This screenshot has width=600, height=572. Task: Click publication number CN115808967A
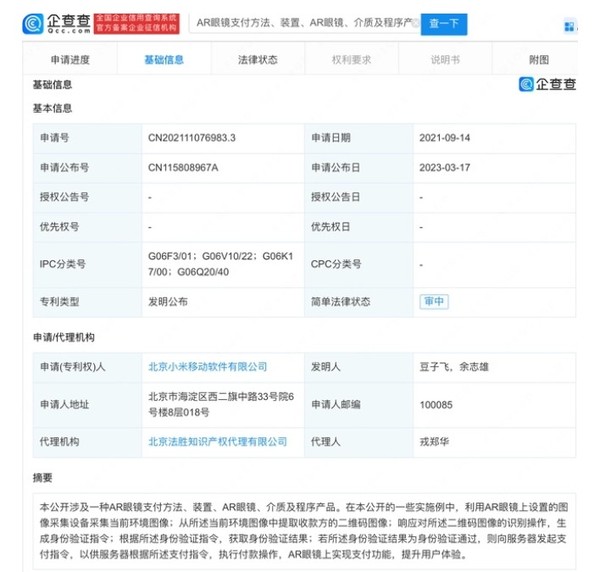pyautogui.click(x=183, y=168)
